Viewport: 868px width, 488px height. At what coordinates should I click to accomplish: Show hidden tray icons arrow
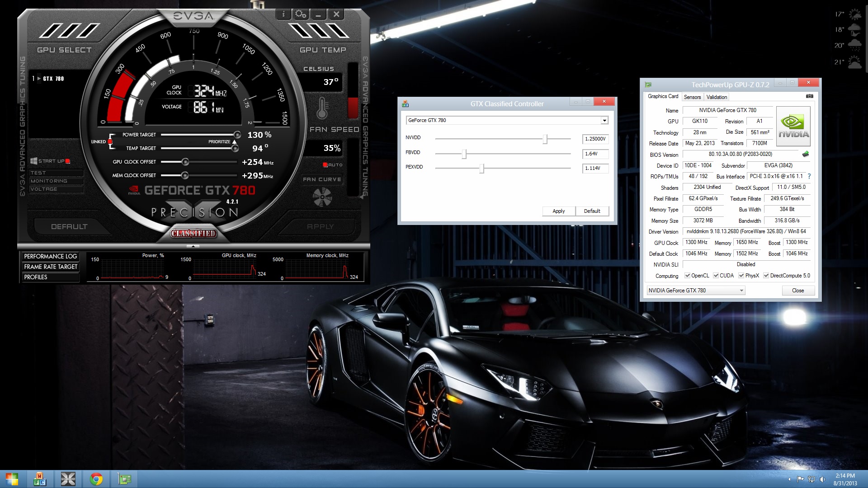789,479
